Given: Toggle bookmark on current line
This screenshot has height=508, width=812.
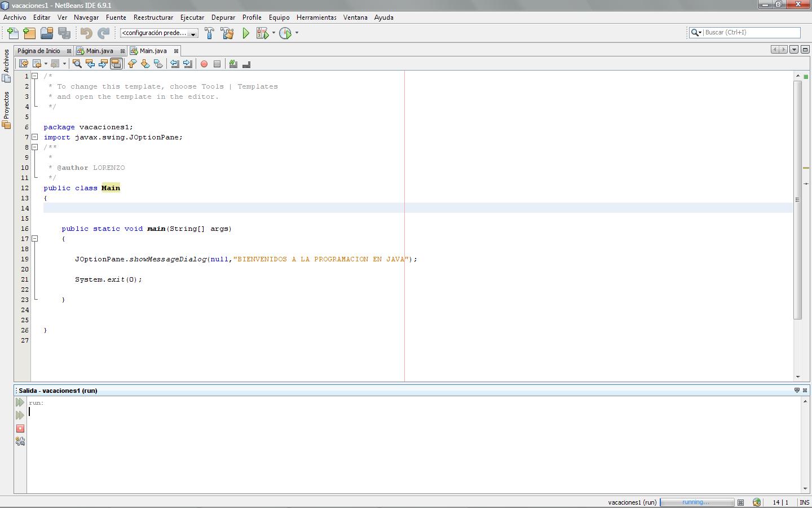Looking at the screenshot, I should coord(158,64).
